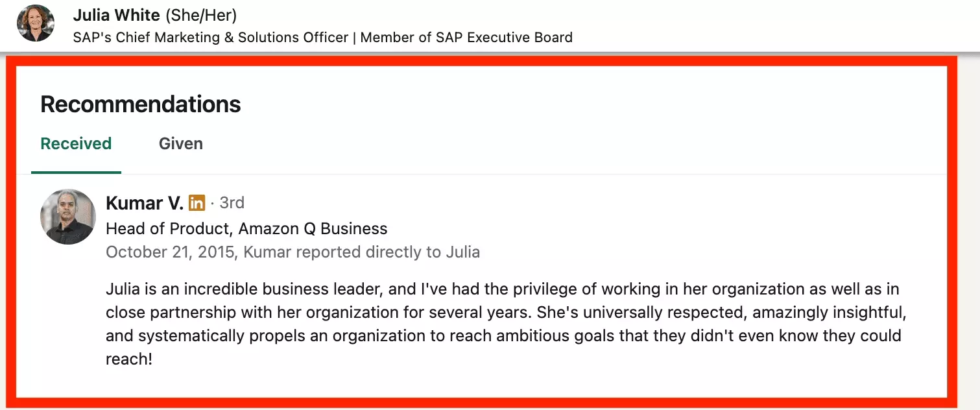Click the Recommendations section heading
Screen dimensions: 980x410
point(141,104)
